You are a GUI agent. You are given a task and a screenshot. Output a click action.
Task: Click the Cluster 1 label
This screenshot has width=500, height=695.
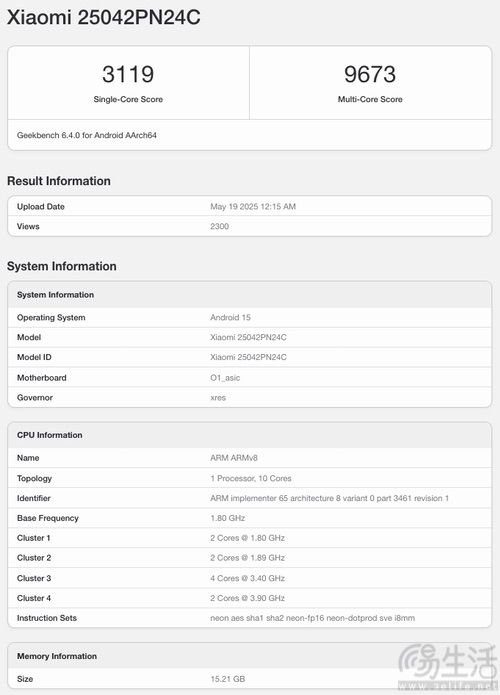(34, 538)
